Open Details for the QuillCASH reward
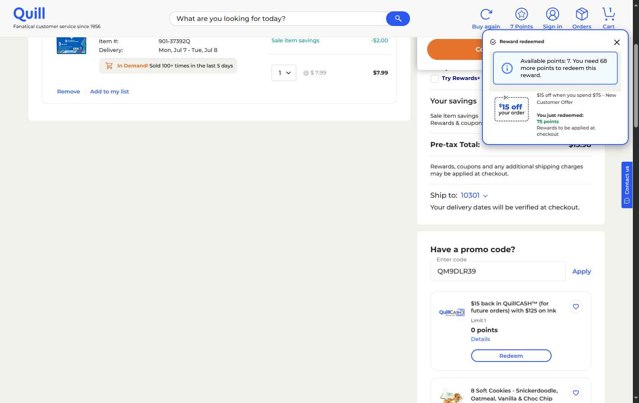Image resolution: width=639 pixels, height=403 pixels. pos(480,339)
